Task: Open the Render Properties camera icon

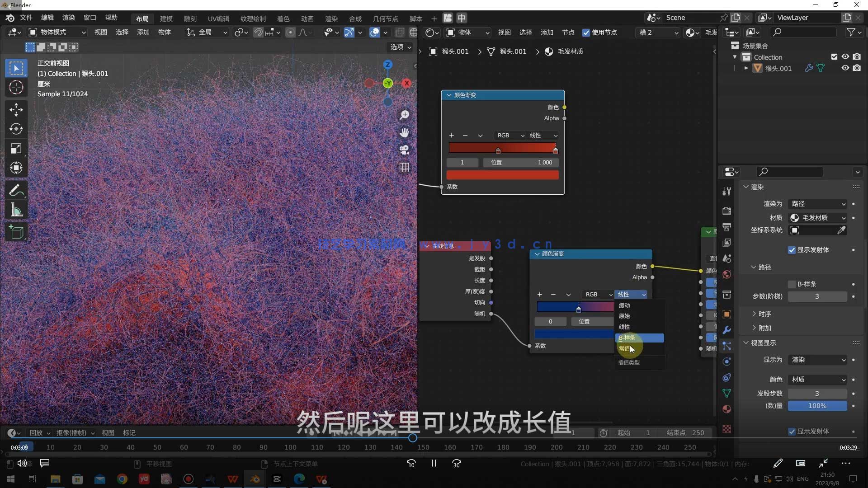Action: coord(726,211)
